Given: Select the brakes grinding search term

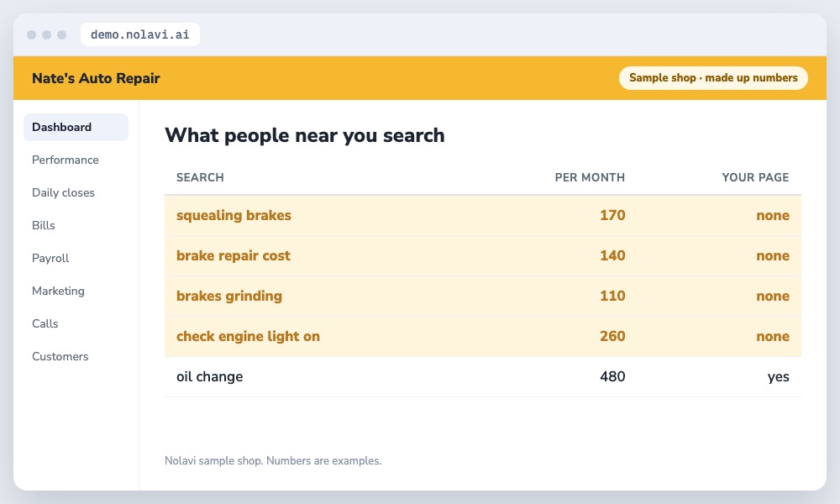Looking at the screenshot, I should [229, 296].
